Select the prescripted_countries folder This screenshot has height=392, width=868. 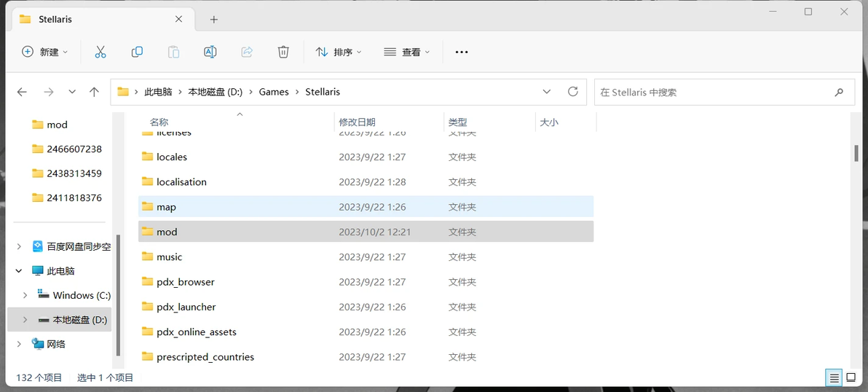(366, 356)
